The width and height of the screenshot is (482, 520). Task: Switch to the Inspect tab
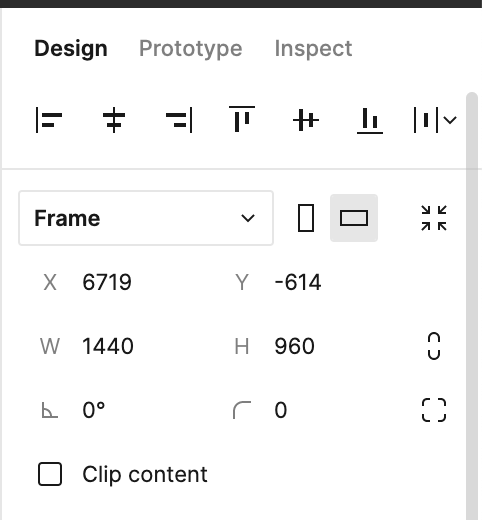click(x=313, y=49)
